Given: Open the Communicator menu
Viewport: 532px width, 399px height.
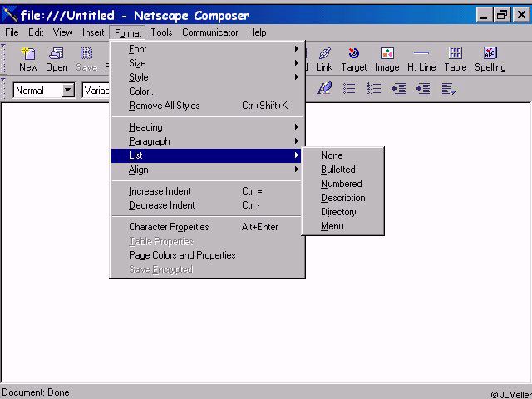Looking at the screenshot, I should tap(210, 32).
